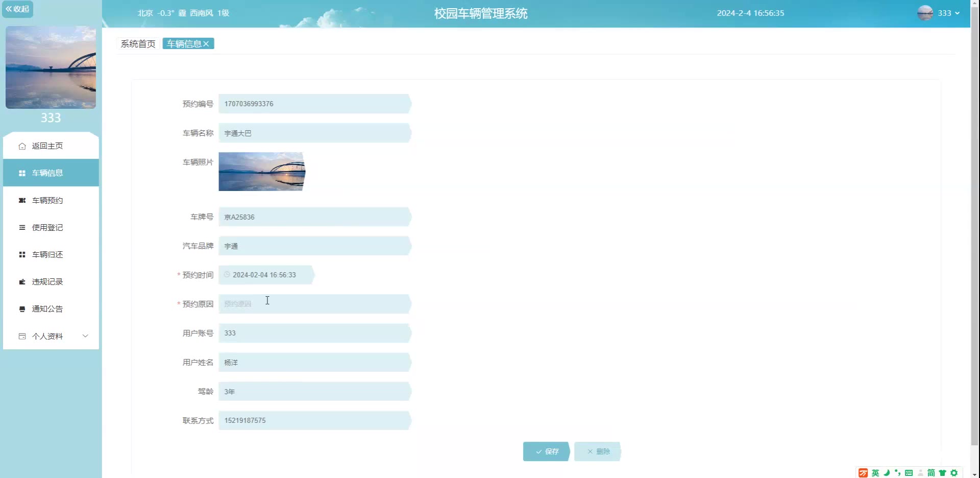The width and height of the screenshot is (980, 478).
Task: Open 车辆预约 in the sidebar
Action: [51, 200]
